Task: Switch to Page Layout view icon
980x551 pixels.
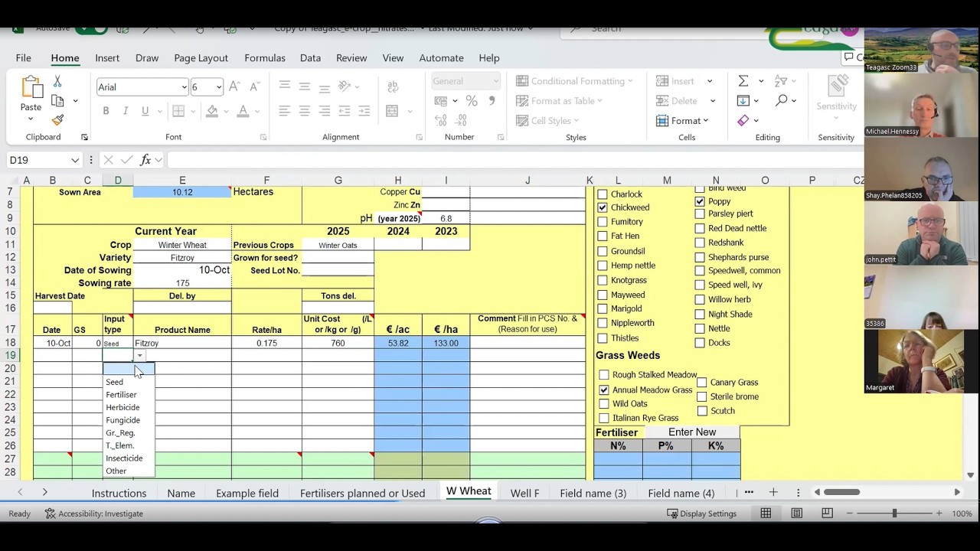Action: [x=797, y=514]
